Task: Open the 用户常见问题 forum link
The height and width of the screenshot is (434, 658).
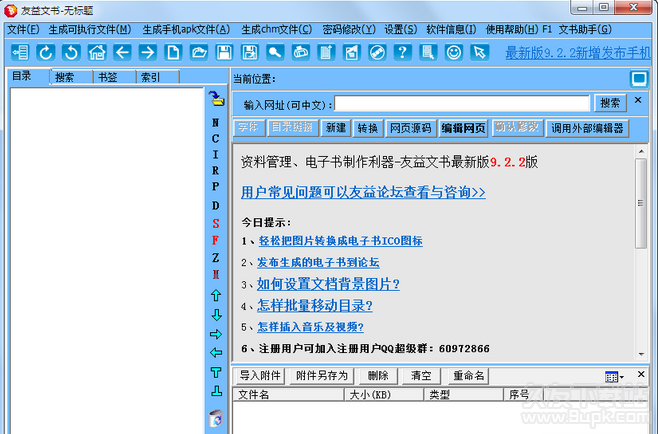Action: click(363, 192)
